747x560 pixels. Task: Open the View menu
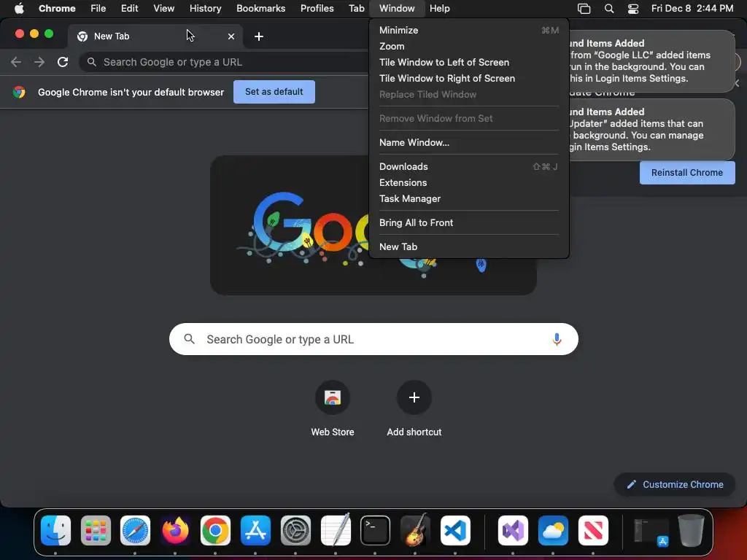tap(163, 8)
